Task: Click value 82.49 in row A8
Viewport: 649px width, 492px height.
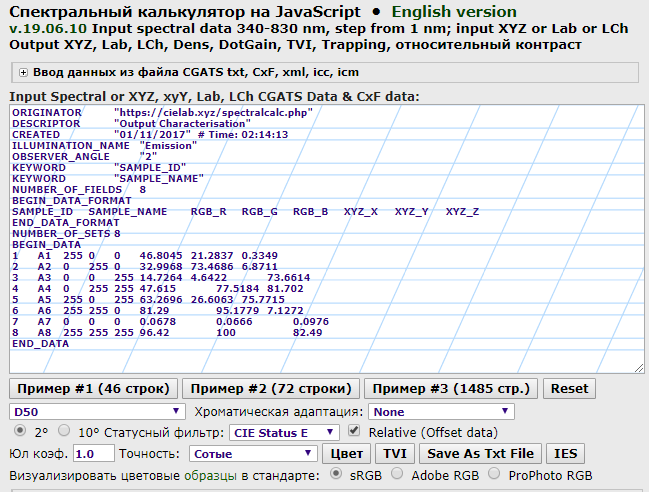Action: (x=307, y=333)
